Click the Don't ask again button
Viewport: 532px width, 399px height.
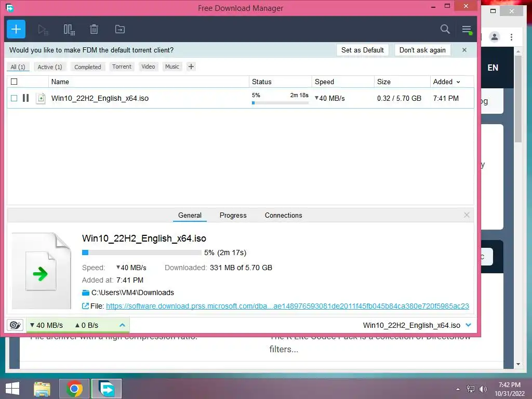(422, 50)
